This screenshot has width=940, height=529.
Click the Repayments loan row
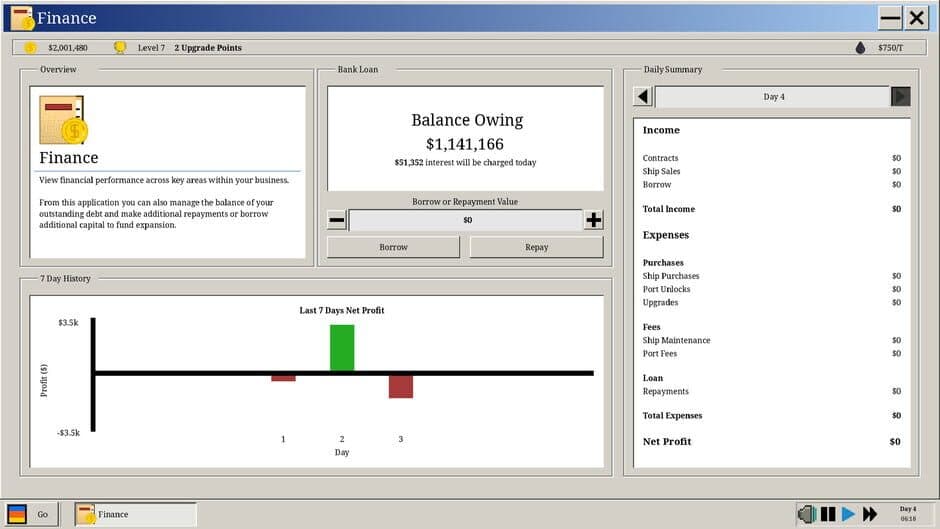coord(772,391)
